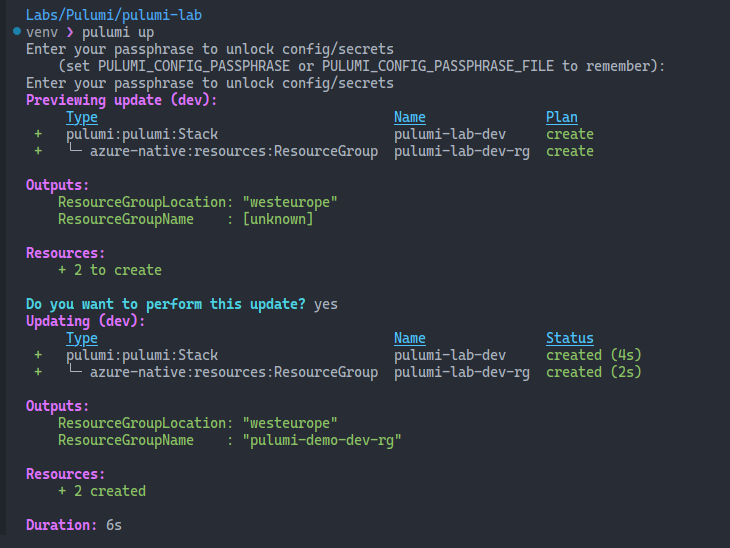Image resolution: width=730 pixels, height=548 pixels.
Task: Click the plus sign beside the preview pulumi:pulumi:Stack row
Action: pos(38,134)
